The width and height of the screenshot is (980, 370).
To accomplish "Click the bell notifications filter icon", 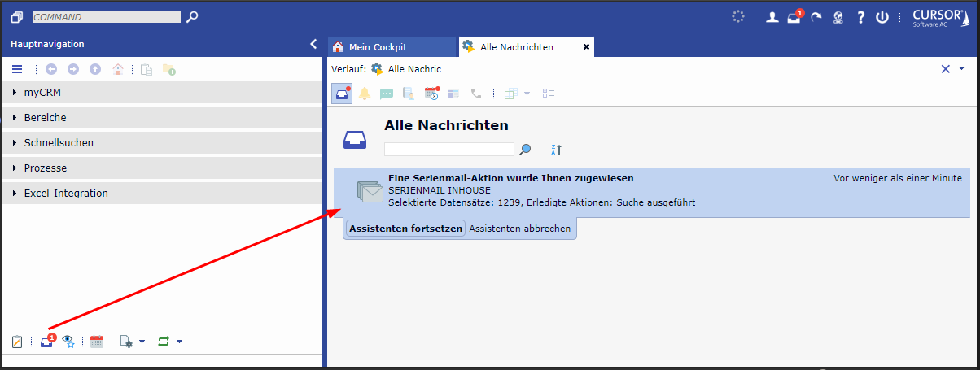I will (x=364, y=94).
